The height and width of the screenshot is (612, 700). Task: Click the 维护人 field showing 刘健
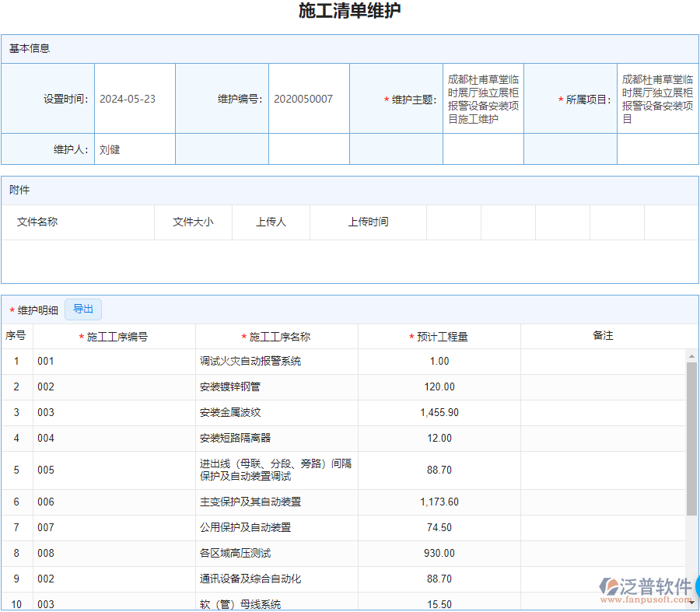[107, 149]
